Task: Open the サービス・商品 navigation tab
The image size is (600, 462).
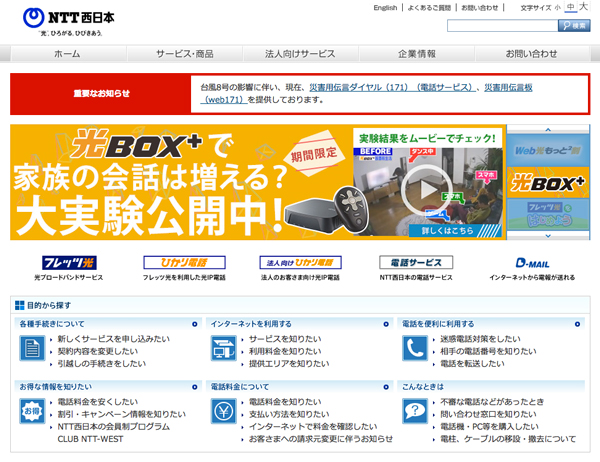Action: 184,53
